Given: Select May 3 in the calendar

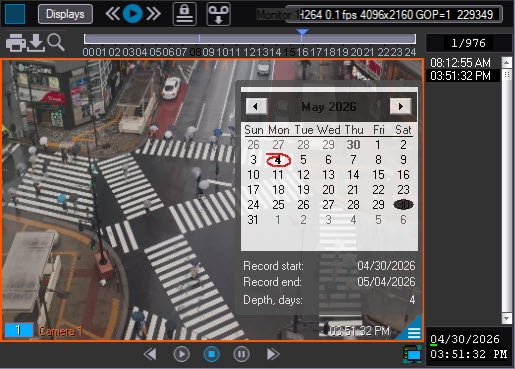Looking at the screenshot, I should pos(254,160).
